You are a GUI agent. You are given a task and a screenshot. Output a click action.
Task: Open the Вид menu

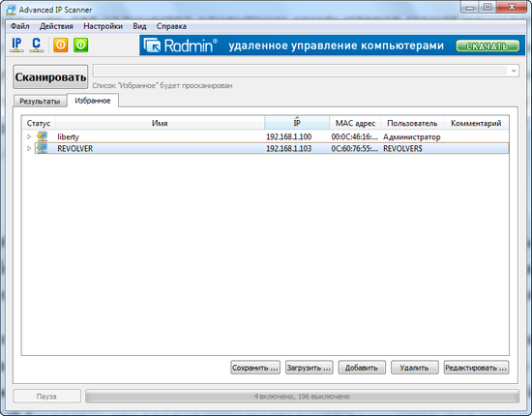(139, 26)
